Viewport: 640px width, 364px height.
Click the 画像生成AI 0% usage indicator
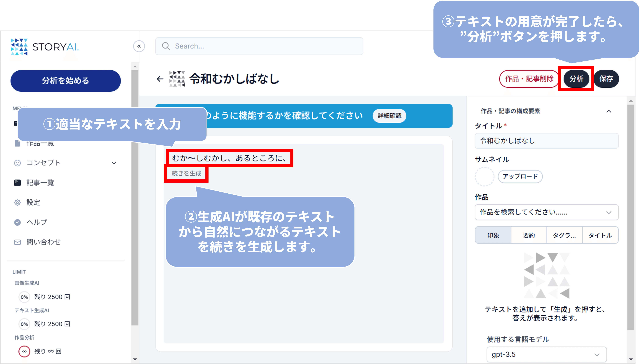[24, 297]
